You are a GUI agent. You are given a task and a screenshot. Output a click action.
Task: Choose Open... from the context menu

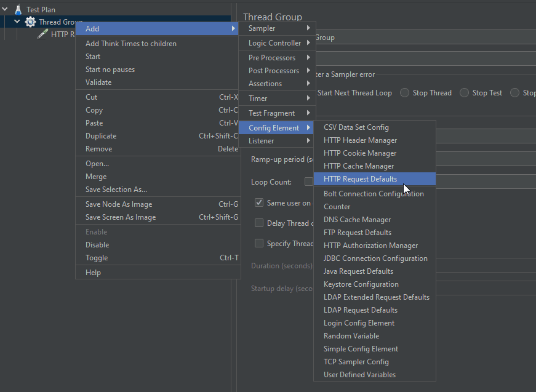158,164
